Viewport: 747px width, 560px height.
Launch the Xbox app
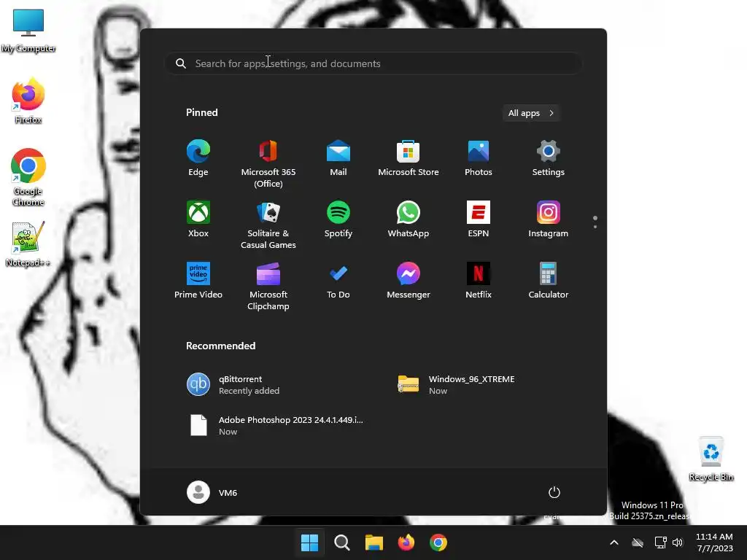point(198,219)
